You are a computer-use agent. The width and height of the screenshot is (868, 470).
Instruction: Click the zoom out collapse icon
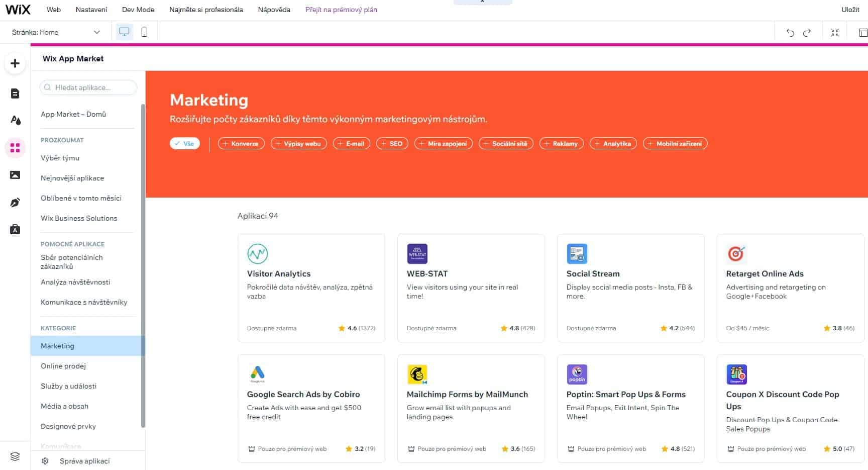click(835, 33)
